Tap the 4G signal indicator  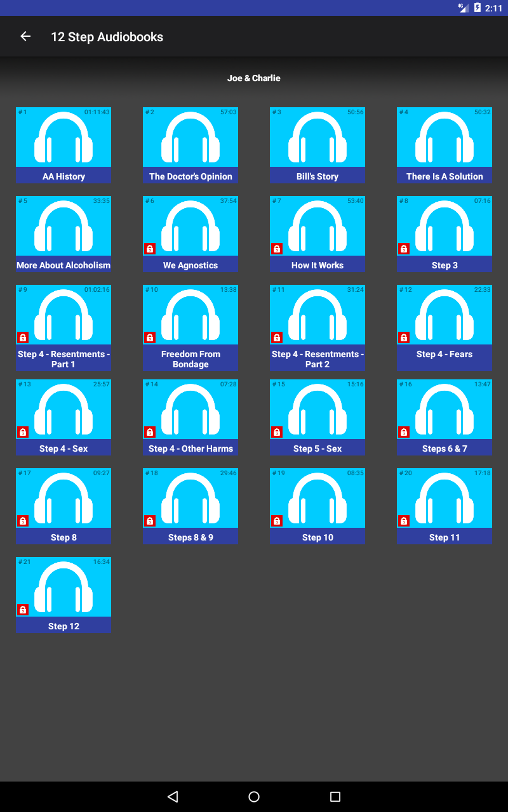[464, 8]
